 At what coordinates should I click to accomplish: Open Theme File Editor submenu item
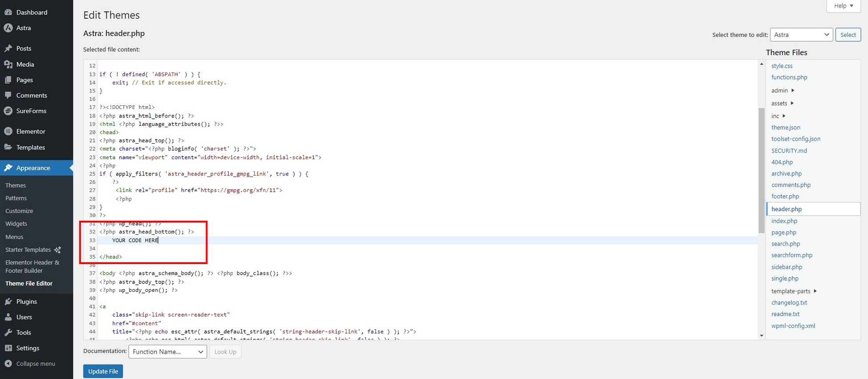point(29,283)
